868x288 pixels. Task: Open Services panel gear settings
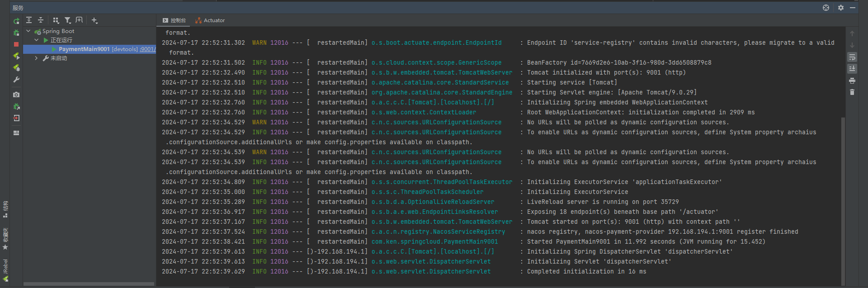click(841, 8)
